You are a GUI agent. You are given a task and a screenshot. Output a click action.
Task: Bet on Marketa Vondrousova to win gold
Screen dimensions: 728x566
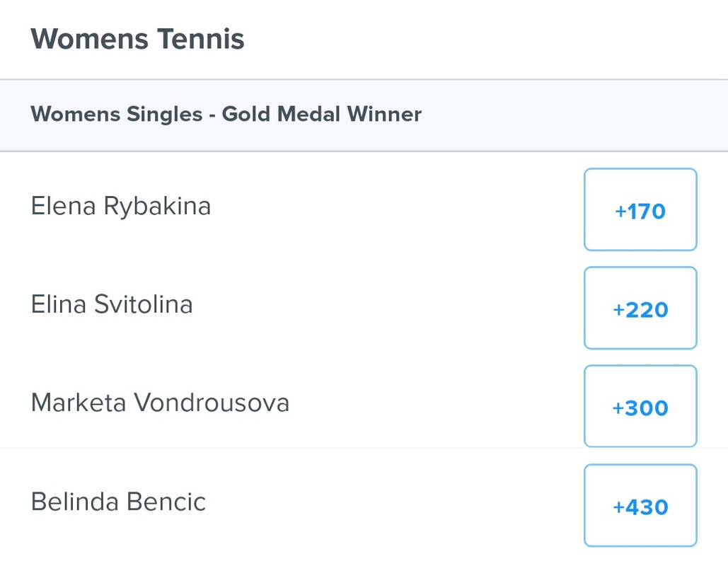pos(640,406)
